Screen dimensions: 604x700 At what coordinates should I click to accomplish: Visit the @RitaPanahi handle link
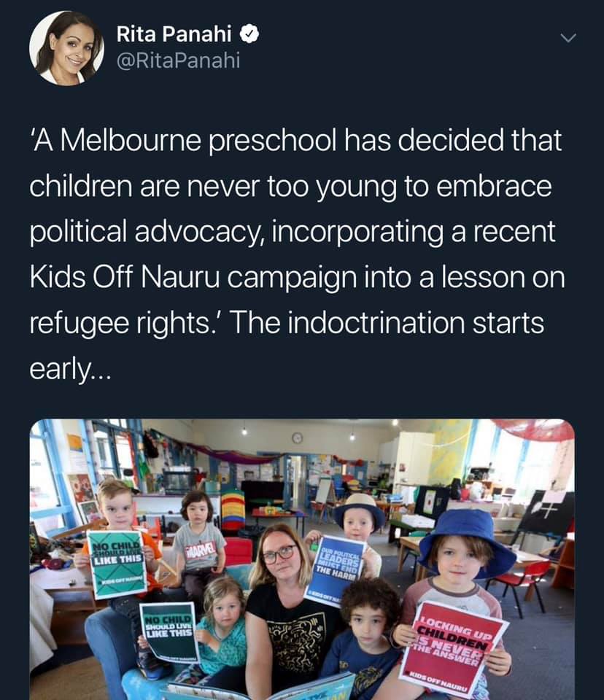point(178,60)
